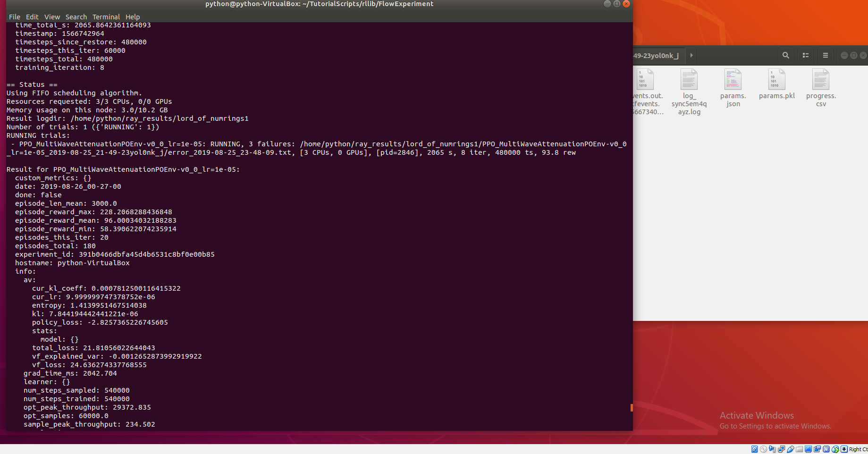Click the USB devices indicator in VirtualBox status bar

pos(790,449)
